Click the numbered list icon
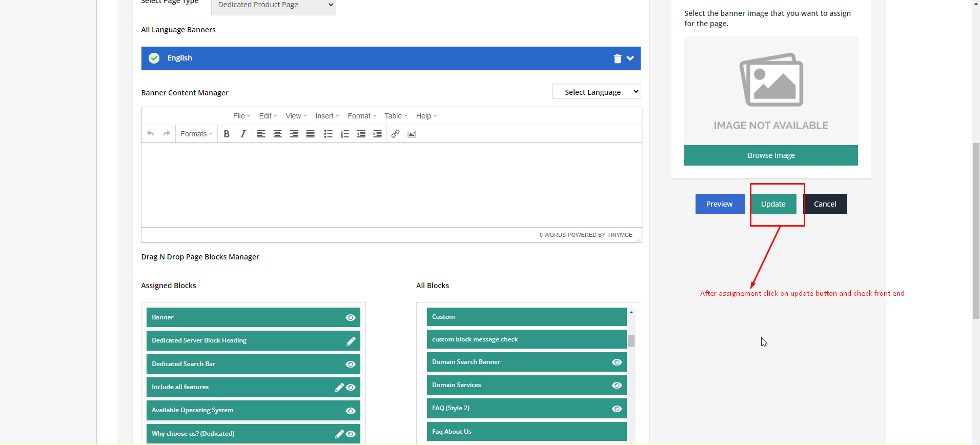 [345, 134]
